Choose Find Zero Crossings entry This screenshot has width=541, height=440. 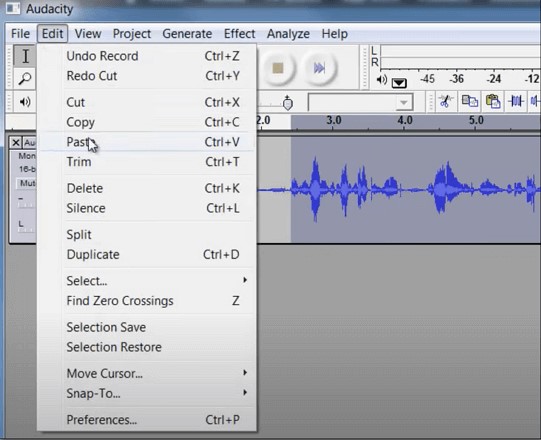click(x=147, y=301)
